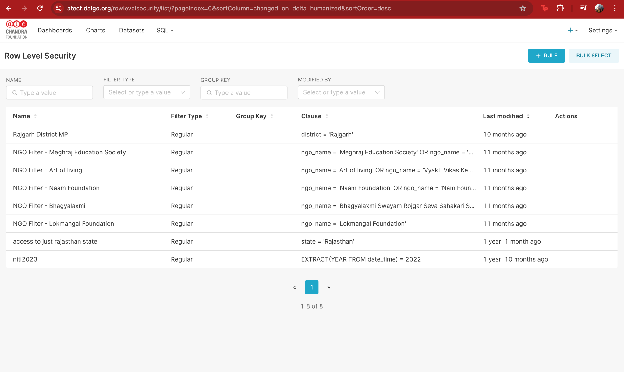Reload the page with refresh icon

pyautogui.click(x=40, y=8)
